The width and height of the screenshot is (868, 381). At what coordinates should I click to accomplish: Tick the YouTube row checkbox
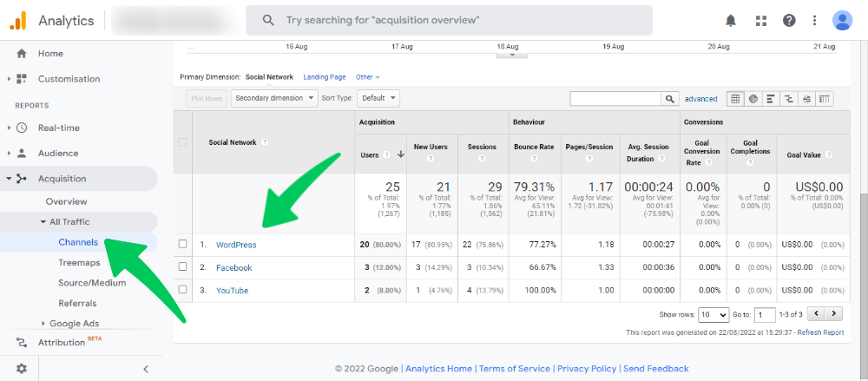coord(182,291)
